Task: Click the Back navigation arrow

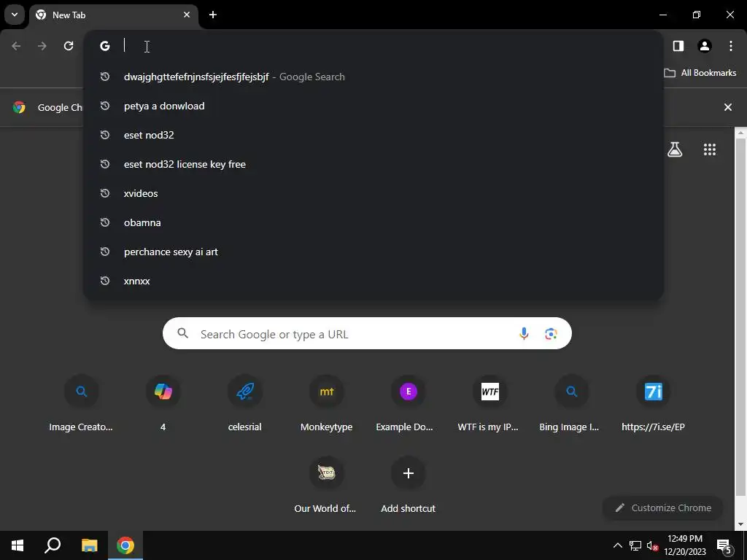Action: 16,46
